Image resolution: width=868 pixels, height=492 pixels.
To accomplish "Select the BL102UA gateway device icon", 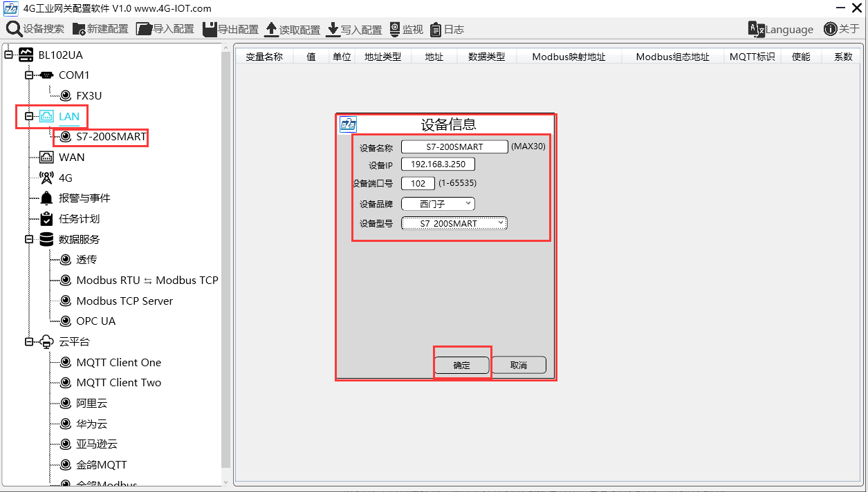I will click(26, 55).
